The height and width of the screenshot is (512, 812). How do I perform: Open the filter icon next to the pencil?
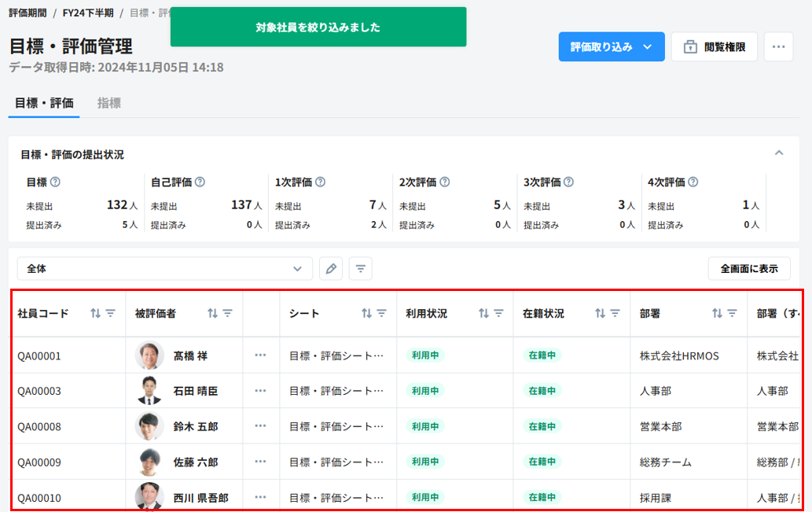pos(360,269)
